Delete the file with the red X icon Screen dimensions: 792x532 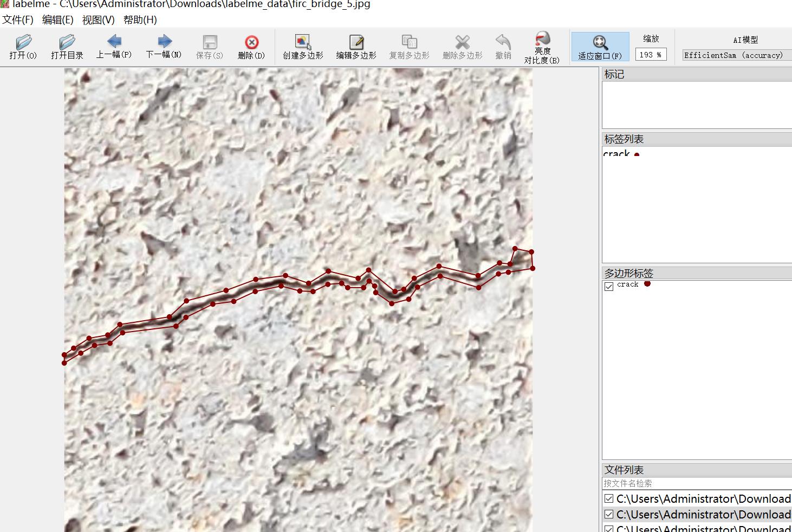(251, 47)
